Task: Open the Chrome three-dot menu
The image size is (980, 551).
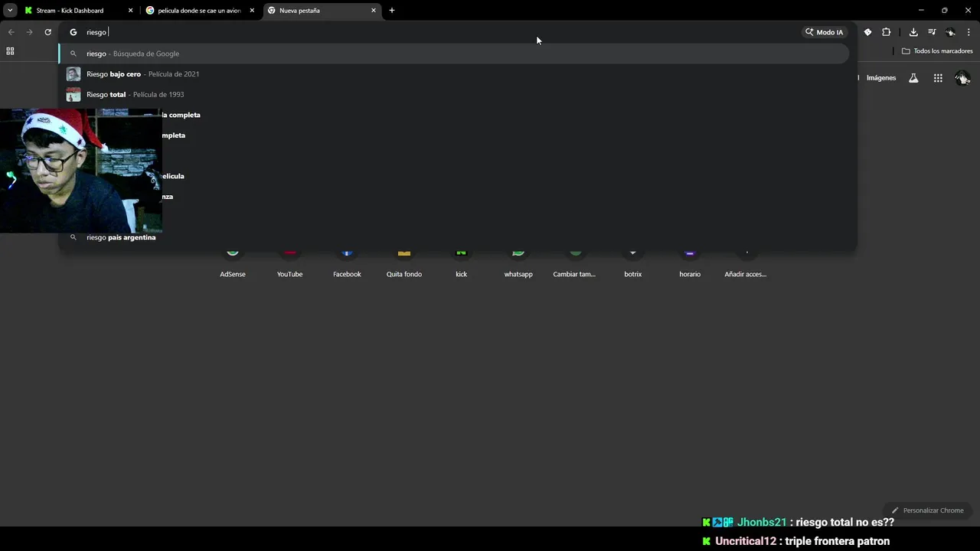Action: (x=969, y=32)
